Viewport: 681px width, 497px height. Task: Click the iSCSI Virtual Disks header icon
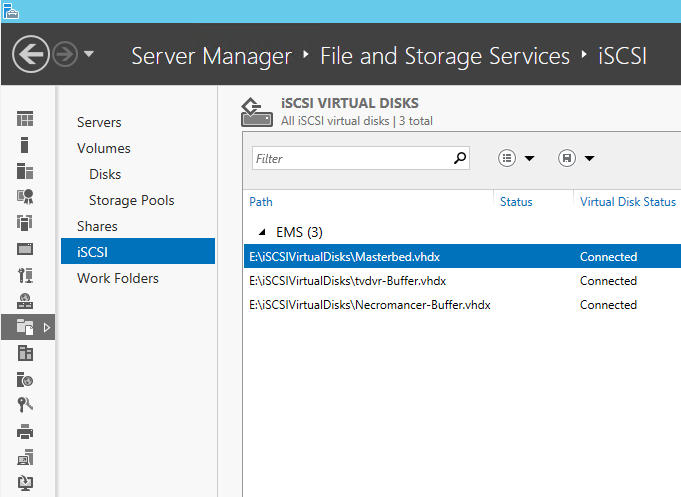pos(257,113)
